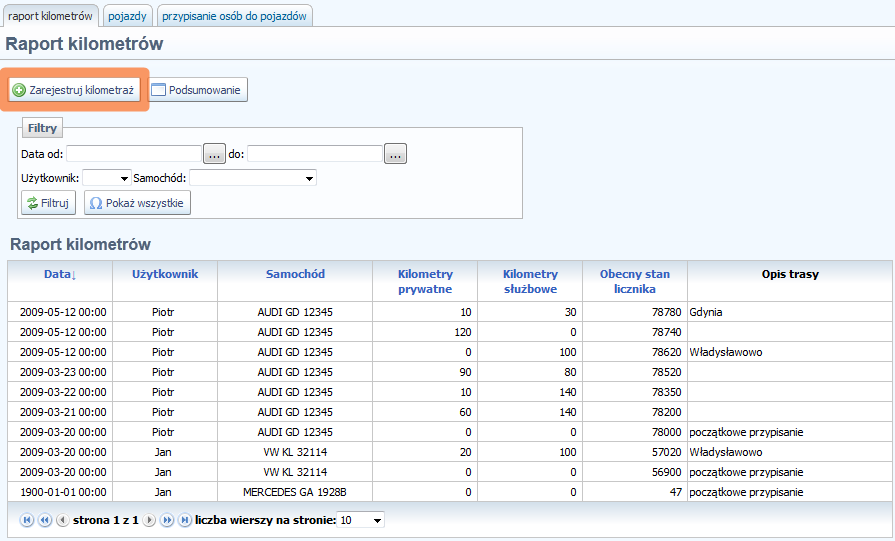Click the Podsumowanie button
This screenshot has width=895, height=541.
coord(198,90)
